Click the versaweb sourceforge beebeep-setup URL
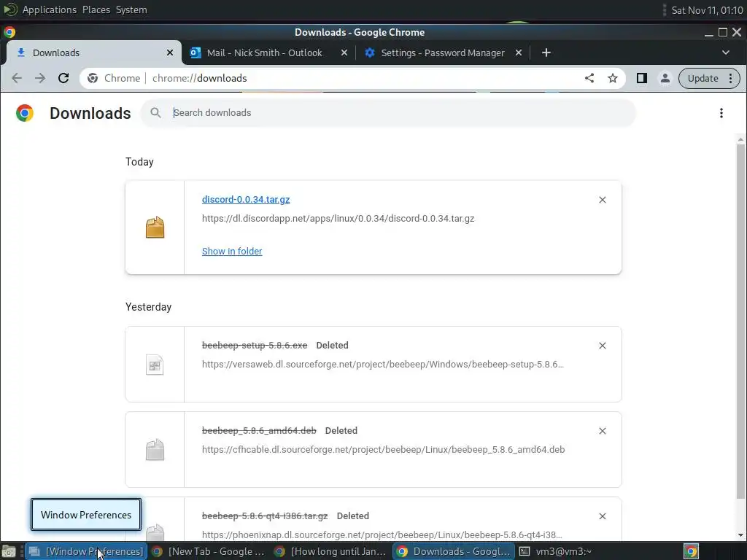 pos(382,365)
